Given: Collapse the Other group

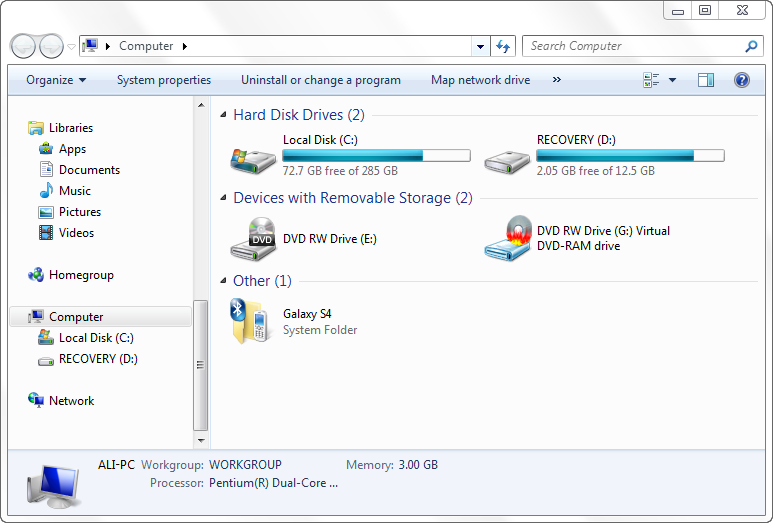Looking at the screenshot, I should [223, 280].
